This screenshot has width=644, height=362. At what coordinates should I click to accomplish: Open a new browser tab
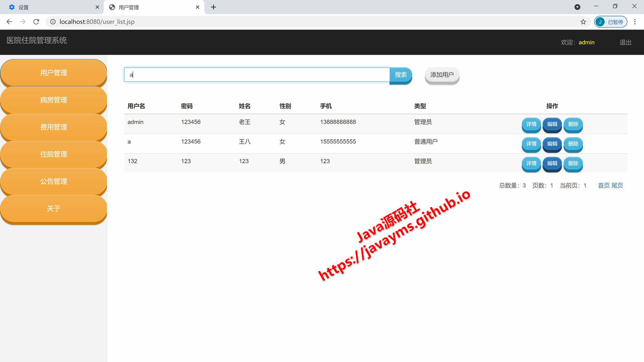pyautogui.click(x=213, y=7)
